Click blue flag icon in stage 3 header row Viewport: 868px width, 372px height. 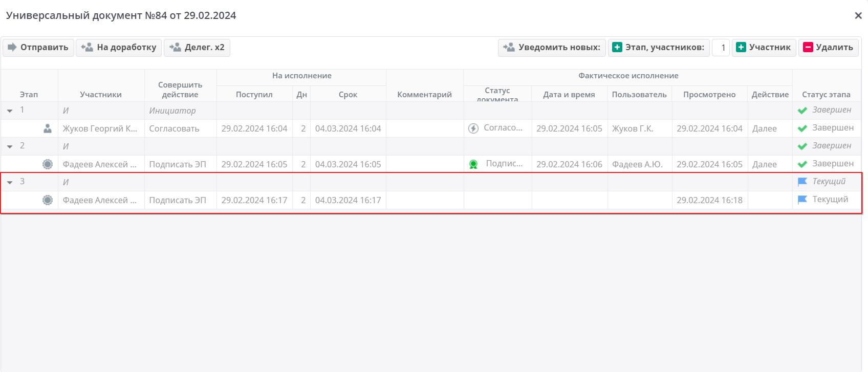[802, 182]
